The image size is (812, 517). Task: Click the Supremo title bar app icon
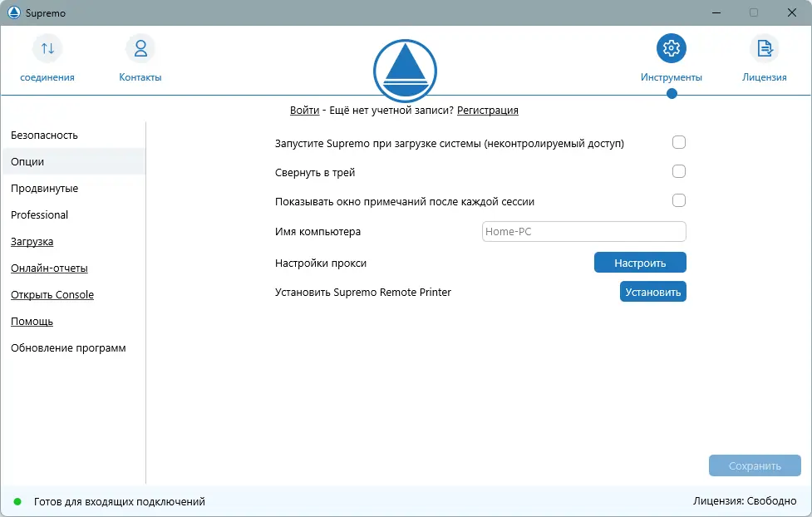click(x=14, y=12)
